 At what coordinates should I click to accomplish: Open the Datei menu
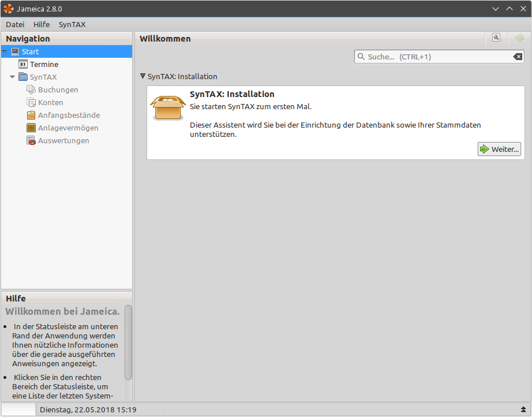click(15, 24)
